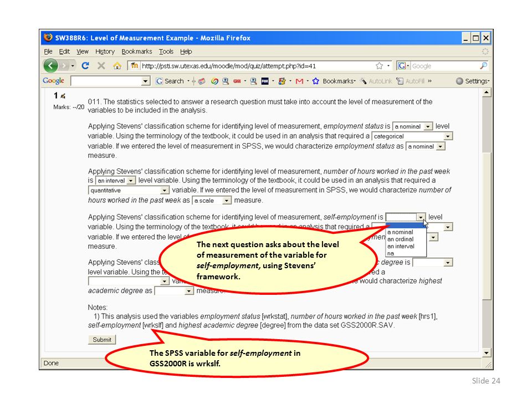Click the Google toolbar Search button
Screen dimensions: 532x399
[170, 81]
